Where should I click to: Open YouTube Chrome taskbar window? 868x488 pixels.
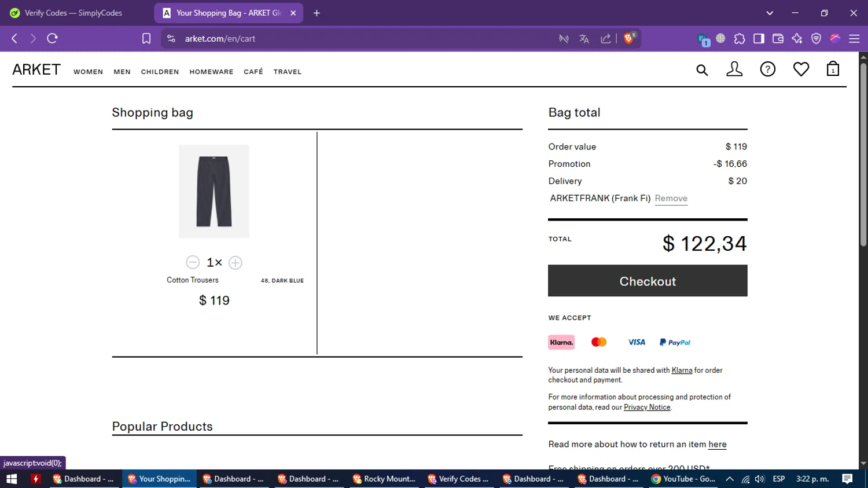click(x=684, y=479)
